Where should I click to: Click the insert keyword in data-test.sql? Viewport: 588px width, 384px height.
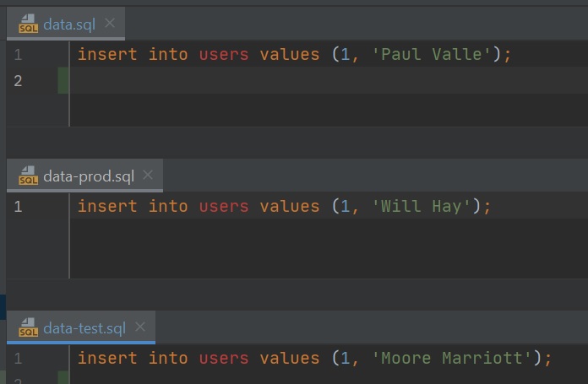click(107, 358)
